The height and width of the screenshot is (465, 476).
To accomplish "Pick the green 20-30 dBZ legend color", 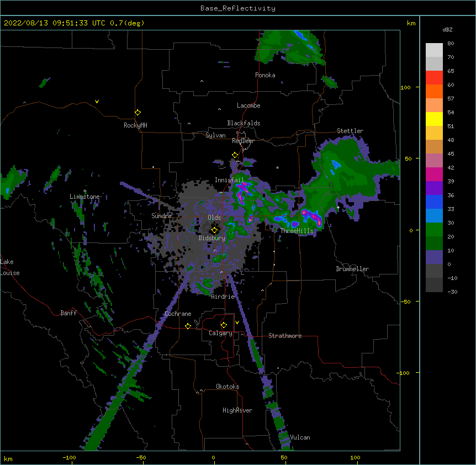I will (x=434, y=230).
